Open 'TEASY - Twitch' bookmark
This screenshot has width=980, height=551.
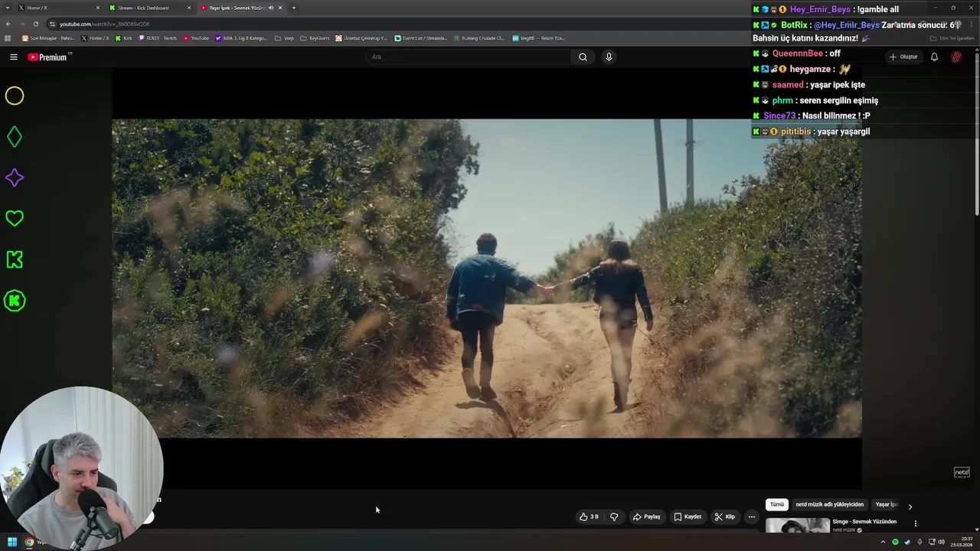pyautogui.click(x=157, y=37)
